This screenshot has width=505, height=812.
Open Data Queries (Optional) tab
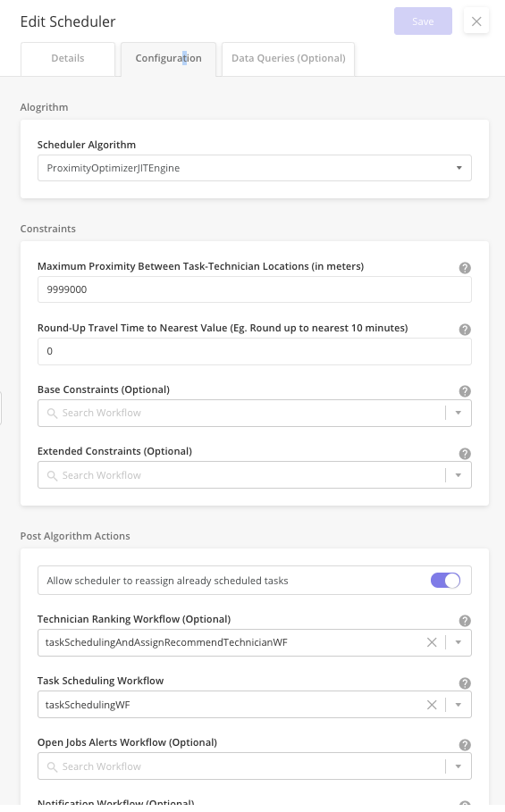288,59
